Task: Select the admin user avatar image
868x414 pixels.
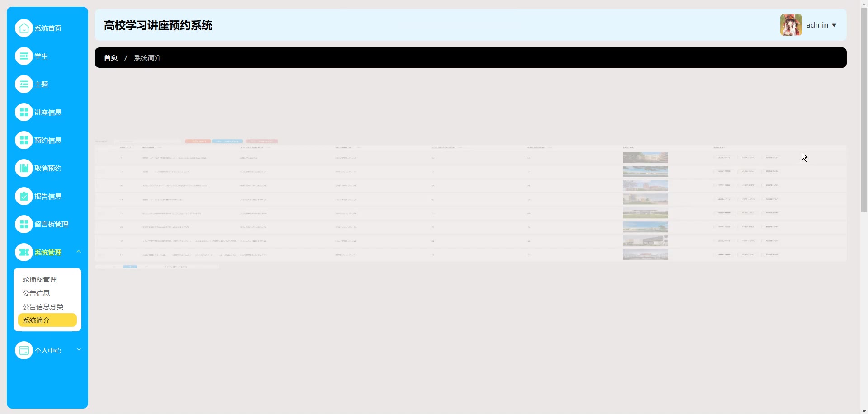Action: pyautogui.click(x=791, y=25)
